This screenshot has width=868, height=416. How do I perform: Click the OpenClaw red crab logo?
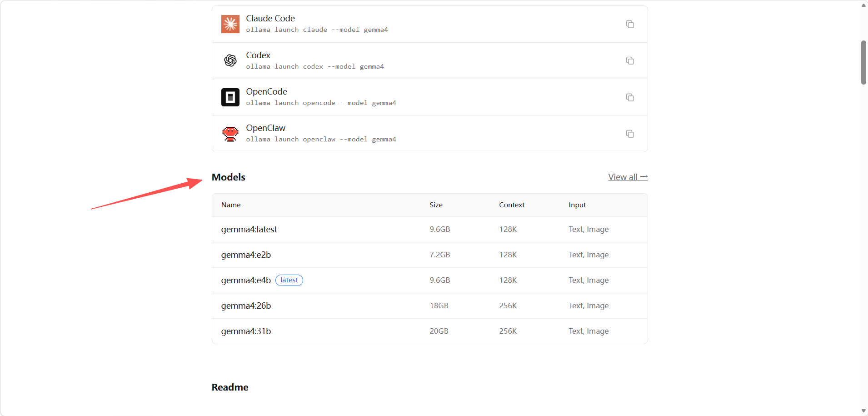230,134
